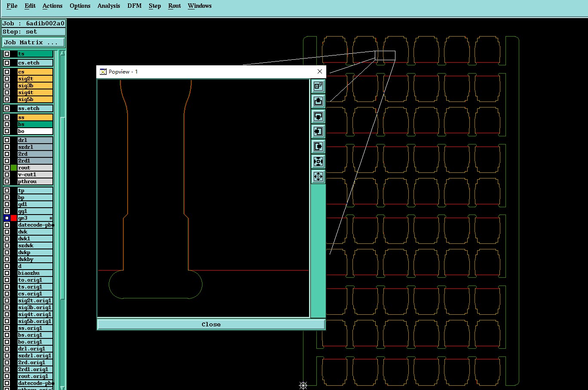Click the pan left arrow in Popview
Image resolution: width=588 pixels, height=390 pixels.
(x=318, y=132)
